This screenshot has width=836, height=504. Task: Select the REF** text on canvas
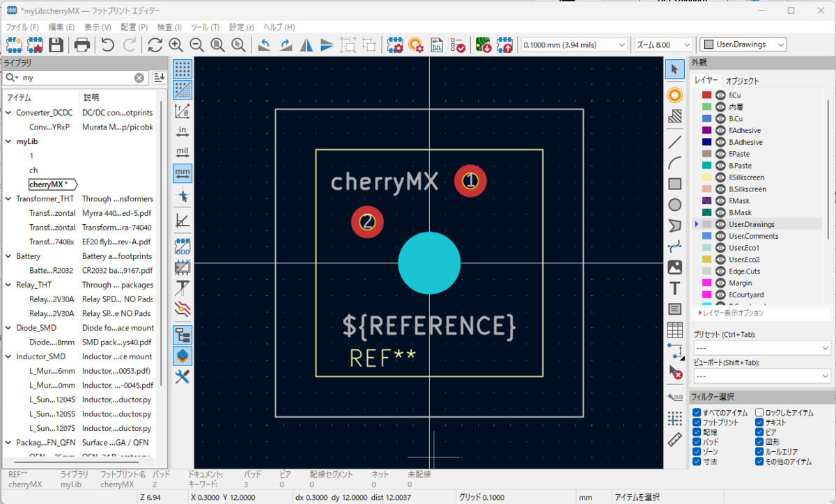click(x=382, y=358)
